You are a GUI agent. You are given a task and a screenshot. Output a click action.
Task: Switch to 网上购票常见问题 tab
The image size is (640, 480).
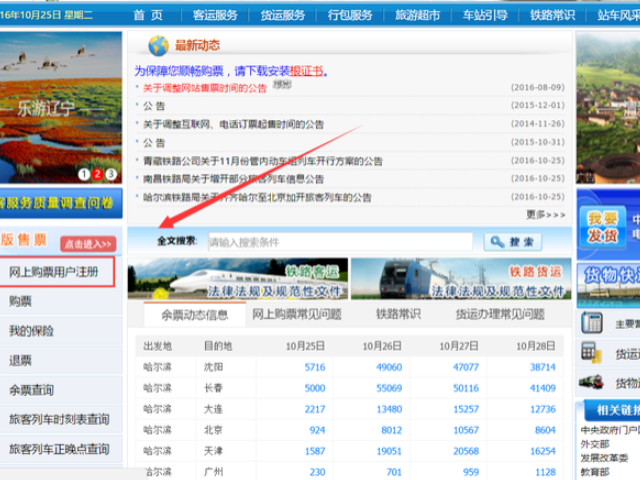pyautogui.click(x=296, y=314)
